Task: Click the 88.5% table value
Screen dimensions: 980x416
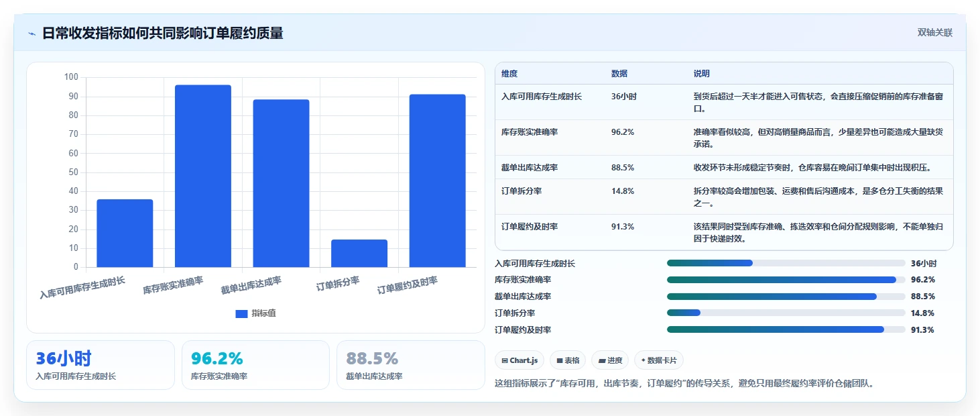Action: [623, 168]
